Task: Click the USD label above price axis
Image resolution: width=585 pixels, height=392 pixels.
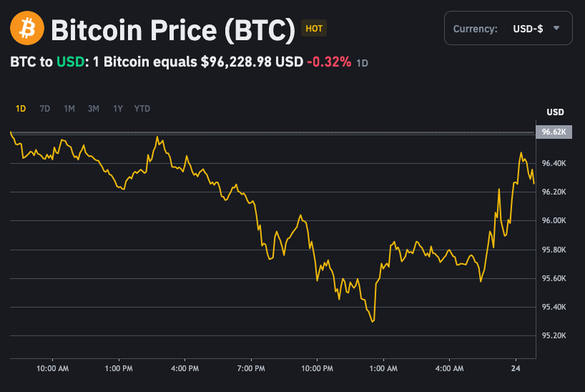Action: 555,112
